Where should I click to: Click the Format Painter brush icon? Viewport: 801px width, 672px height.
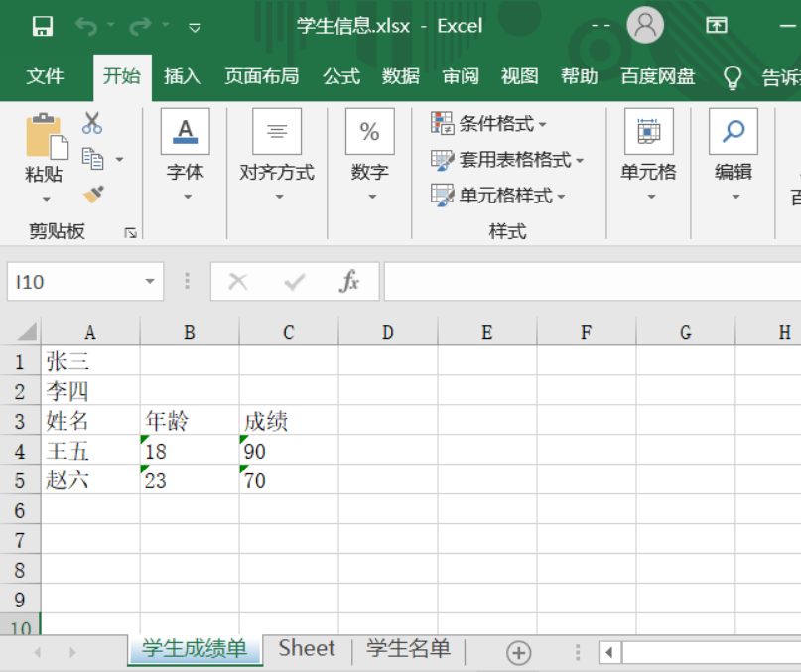pos(93,194)
